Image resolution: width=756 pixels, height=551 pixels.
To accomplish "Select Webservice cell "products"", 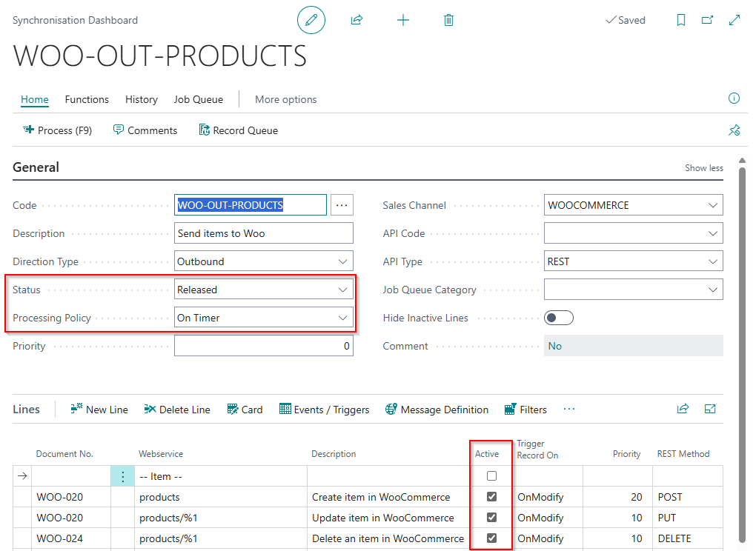I will click(221, 497).
